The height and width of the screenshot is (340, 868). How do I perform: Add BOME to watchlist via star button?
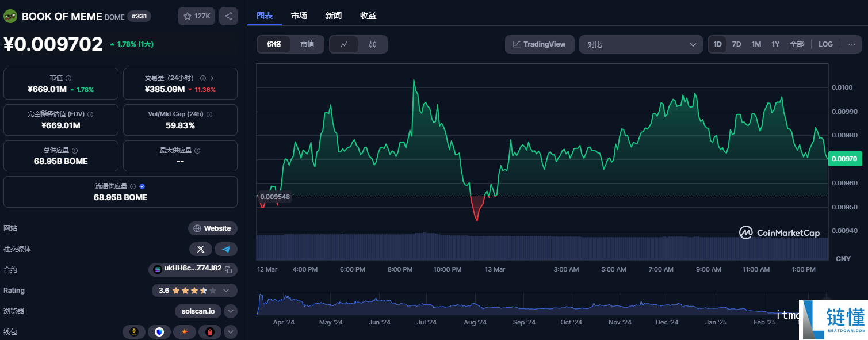196,16
